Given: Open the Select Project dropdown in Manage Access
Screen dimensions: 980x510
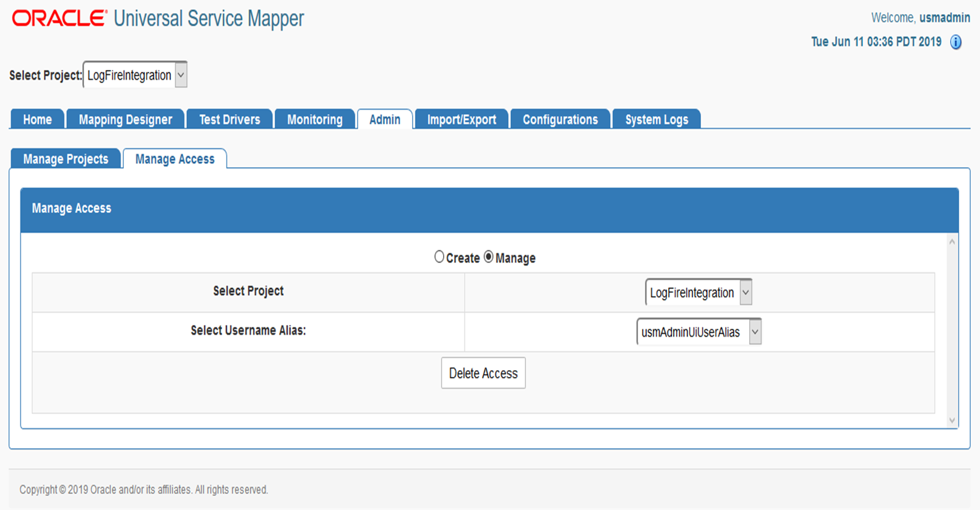Looking at the screenshot, I should point(698,292).
